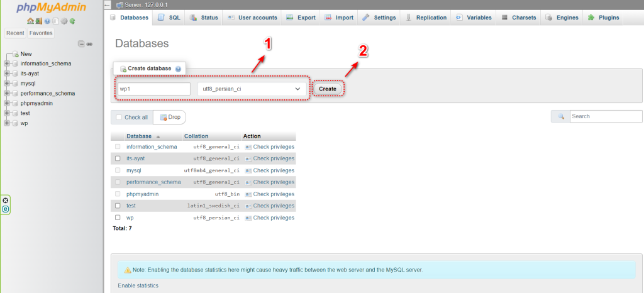Click the phpMyAdmin logo
644x293 pixels.
[x=52, y=8]
